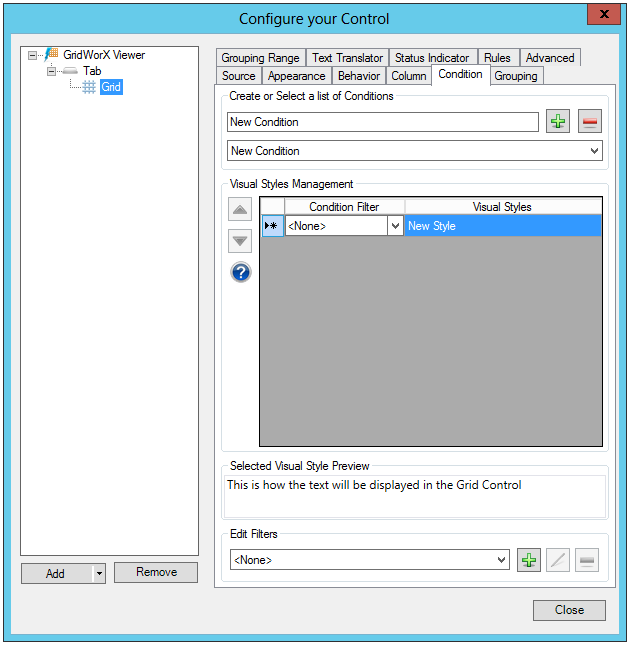Open the Add button dropdown arrow
Image resolution: width=630 pixels, height=645 pixels.
pos(99,573)
